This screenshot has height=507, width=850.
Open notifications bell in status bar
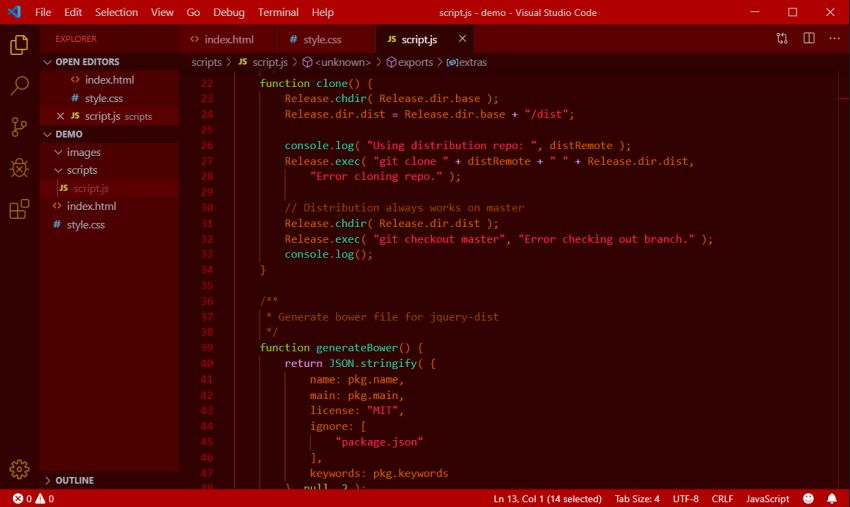[x=832, y=498]
